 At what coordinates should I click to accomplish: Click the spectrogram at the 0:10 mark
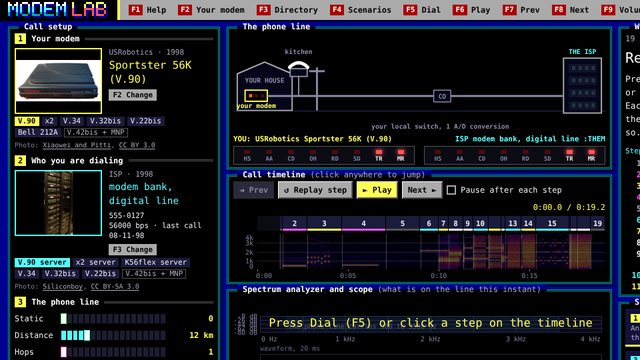pyautogui.click(x=439, y=251)
